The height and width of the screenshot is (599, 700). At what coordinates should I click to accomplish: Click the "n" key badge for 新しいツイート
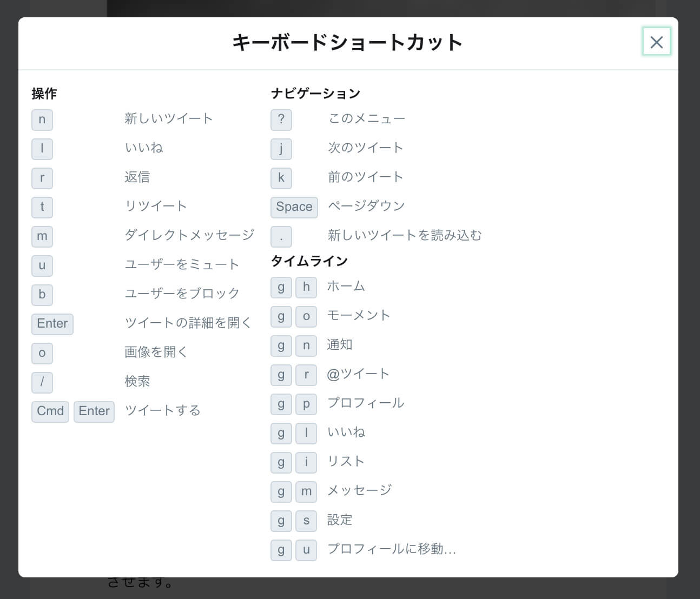coord(42,119)
